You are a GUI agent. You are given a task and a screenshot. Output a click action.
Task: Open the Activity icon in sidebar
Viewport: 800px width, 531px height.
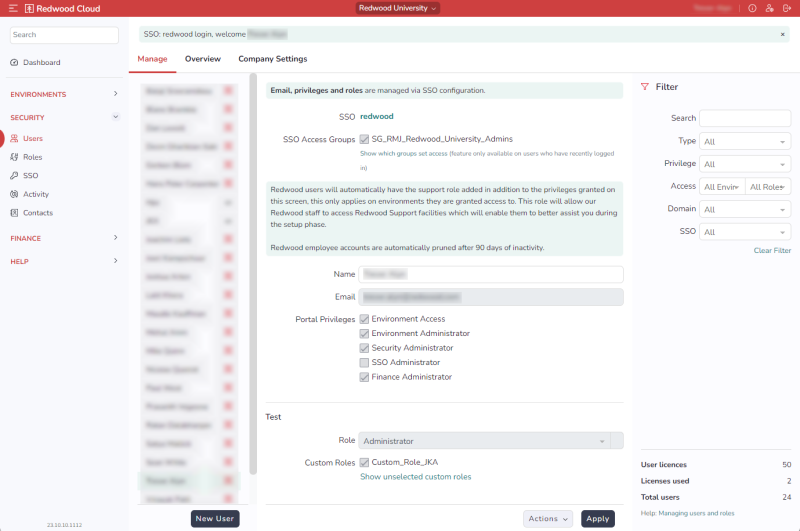14,194
